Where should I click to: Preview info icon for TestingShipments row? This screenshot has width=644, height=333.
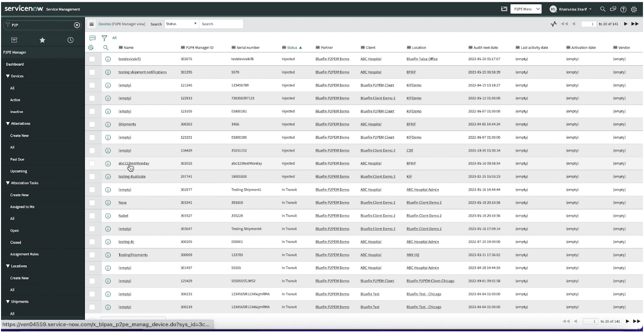(108, 255)
